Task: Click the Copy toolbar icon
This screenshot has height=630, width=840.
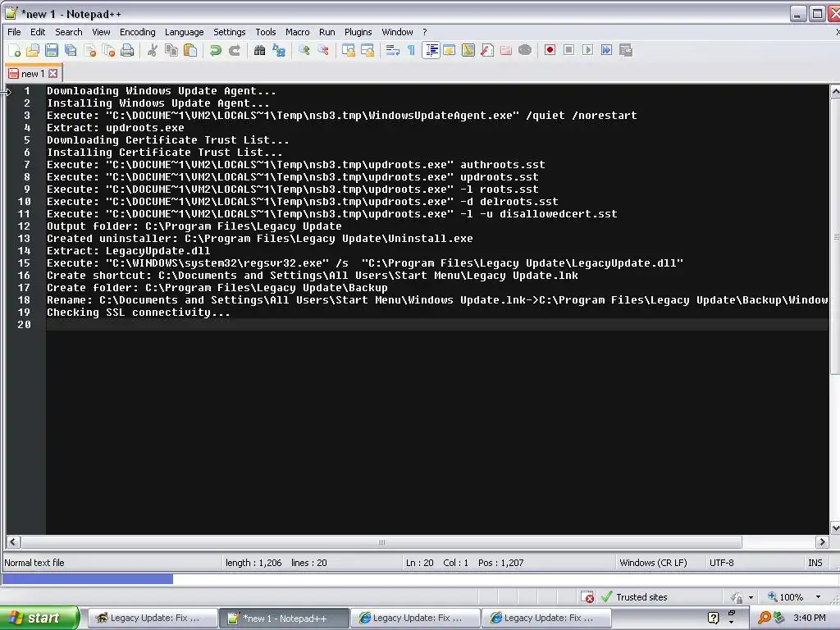Action: point(171,50)
